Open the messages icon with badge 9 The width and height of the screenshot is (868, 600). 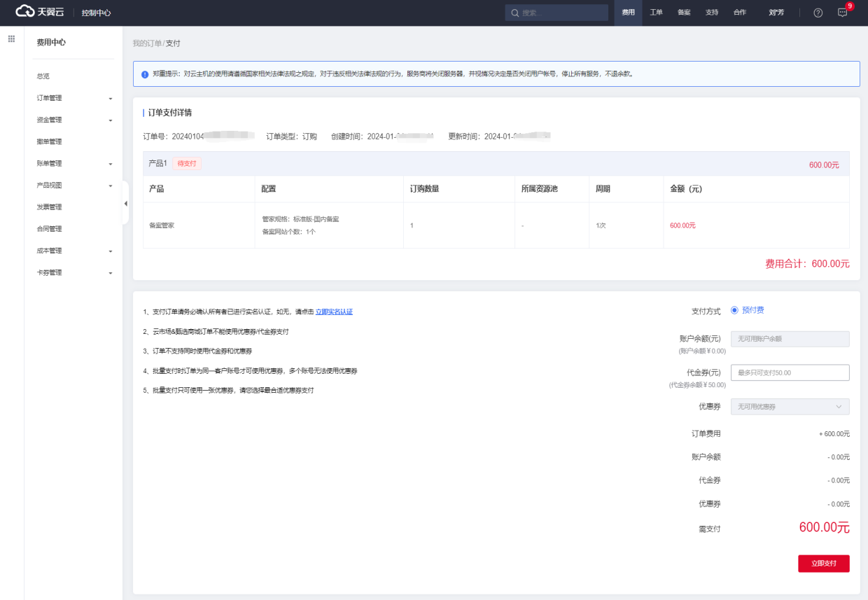point(843,13)
